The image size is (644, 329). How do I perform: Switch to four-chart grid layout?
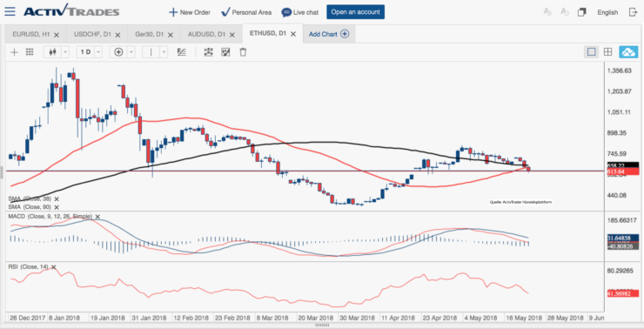pyautogui.click(x=607, y=52)
